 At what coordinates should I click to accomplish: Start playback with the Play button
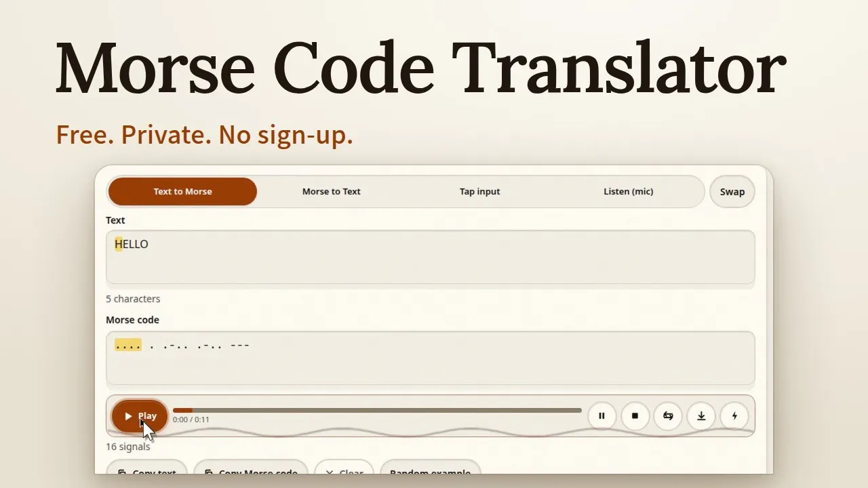[x=140, y=415]
